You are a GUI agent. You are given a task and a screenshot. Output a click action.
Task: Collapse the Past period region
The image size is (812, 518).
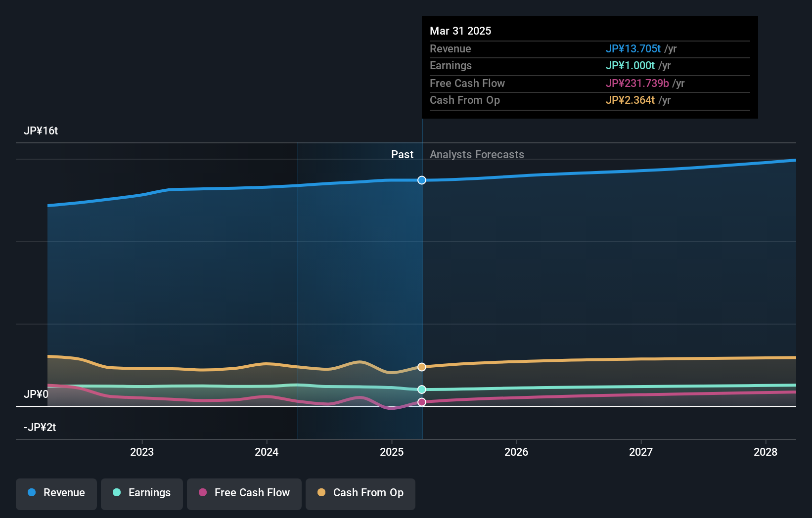click(x=402, y=154)
